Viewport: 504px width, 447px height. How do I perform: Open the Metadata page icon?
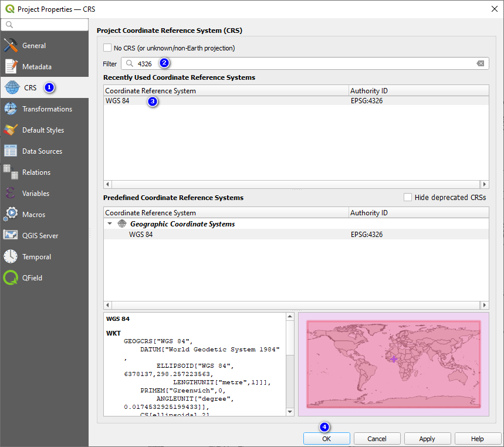pos(11,66)
